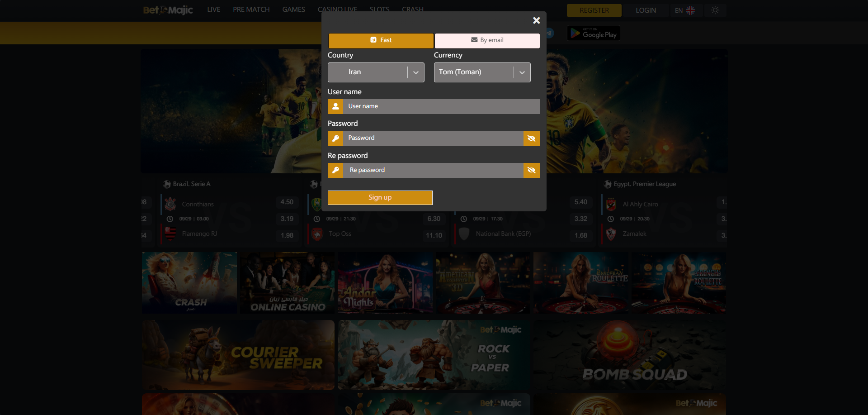Click the user icon beside User name
The width and height of the screenshot is (868, 415).
pos(335,106)
